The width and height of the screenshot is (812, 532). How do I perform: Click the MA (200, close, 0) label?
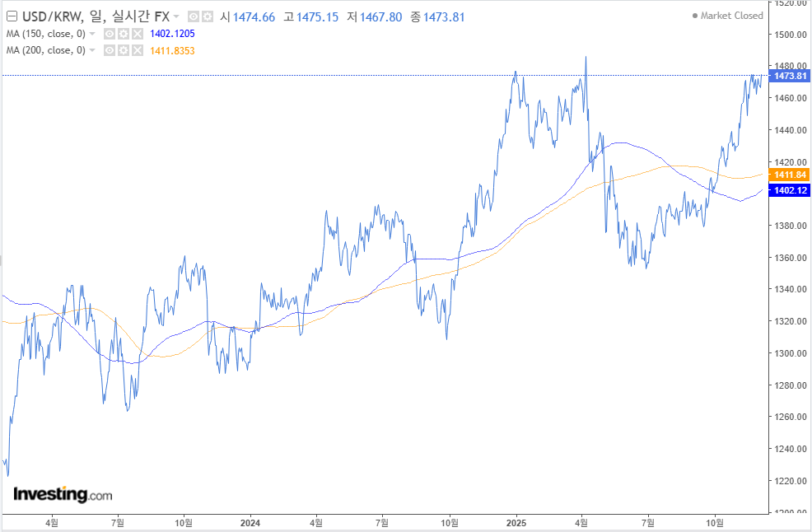[x=46, y=50]
